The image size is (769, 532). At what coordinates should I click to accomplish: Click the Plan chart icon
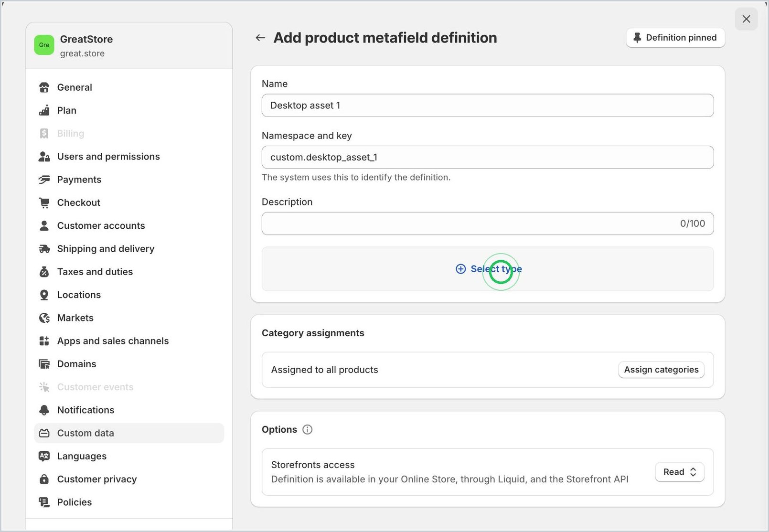(44, 110)
